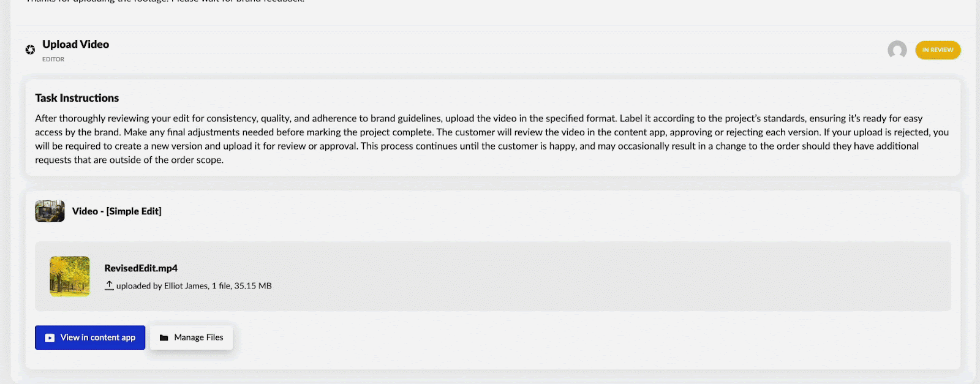Click the Upload Video heading
Screen dimensions: 980x384
[75, 44]
